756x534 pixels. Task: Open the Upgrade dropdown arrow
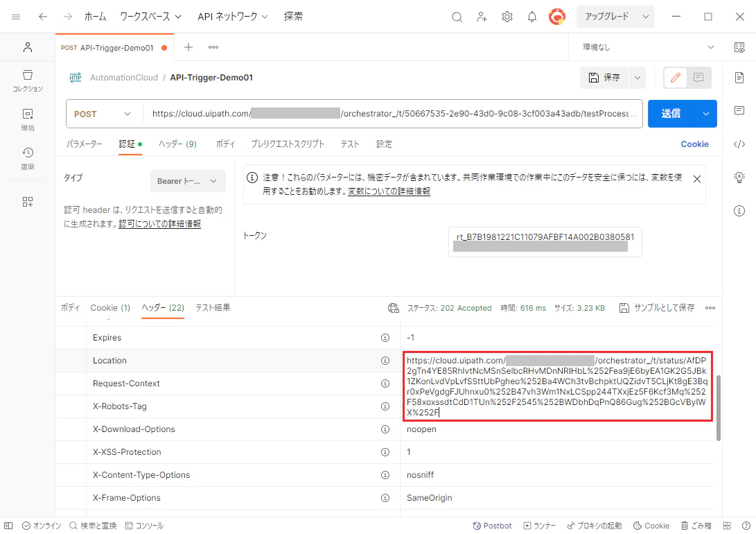(x=646, y=17)
